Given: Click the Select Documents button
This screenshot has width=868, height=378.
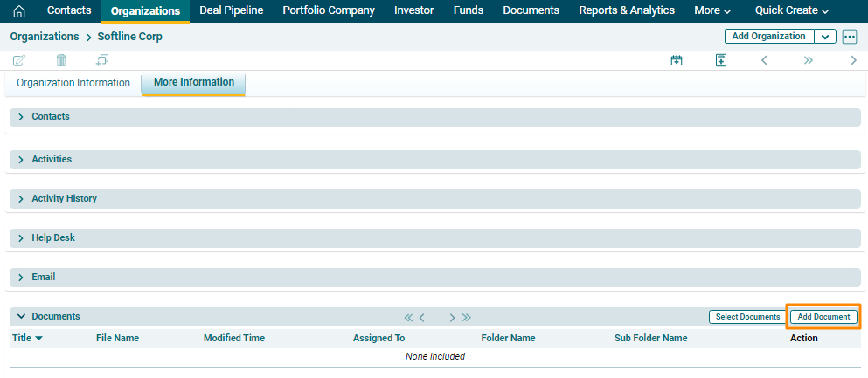Looking at the screenshot, I should point(747,317).
